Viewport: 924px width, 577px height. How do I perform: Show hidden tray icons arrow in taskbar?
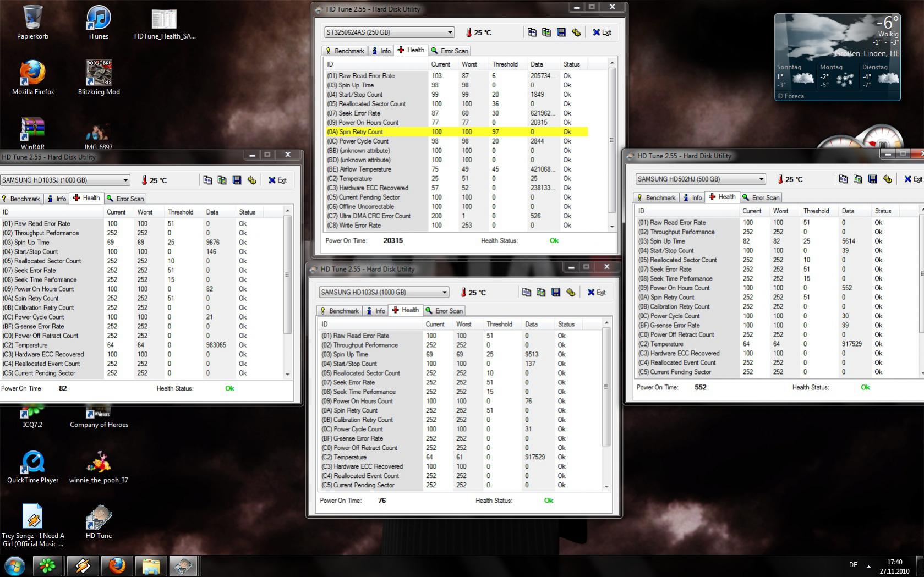[868, 565]
